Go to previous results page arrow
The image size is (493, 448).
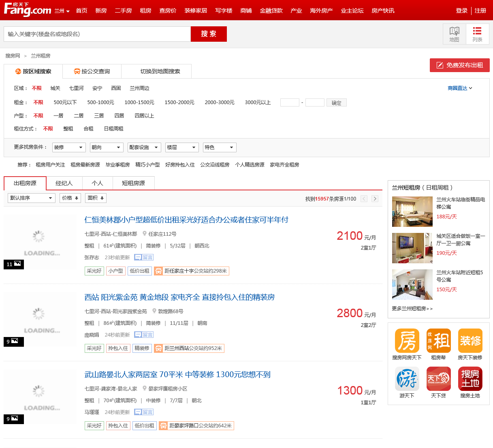364,198
